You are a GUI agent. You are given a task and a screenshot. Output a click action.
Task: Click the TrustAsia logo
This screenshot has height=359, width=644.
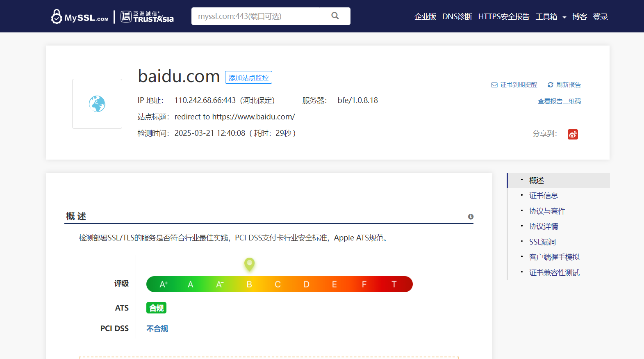coord(147,17)
